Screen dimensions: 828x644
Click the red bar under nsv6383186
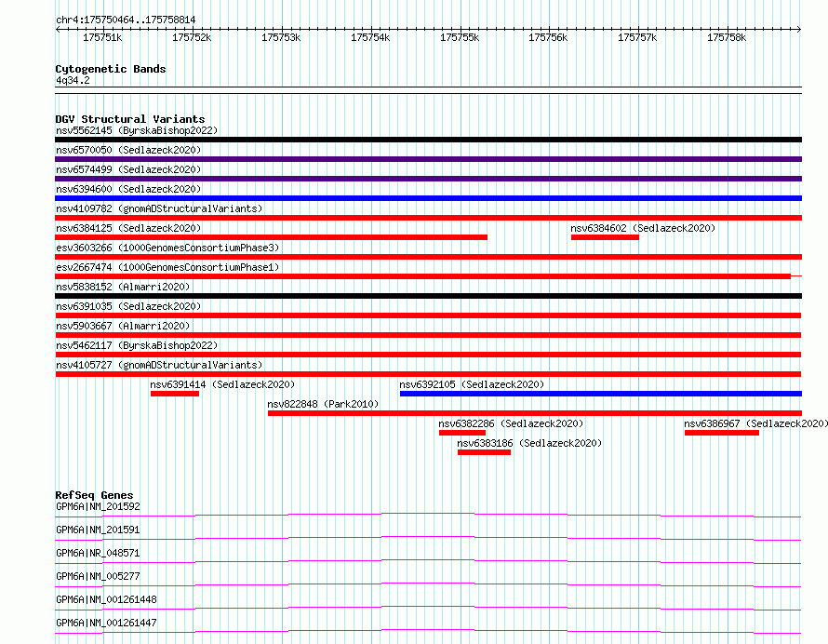click(484, 452)
